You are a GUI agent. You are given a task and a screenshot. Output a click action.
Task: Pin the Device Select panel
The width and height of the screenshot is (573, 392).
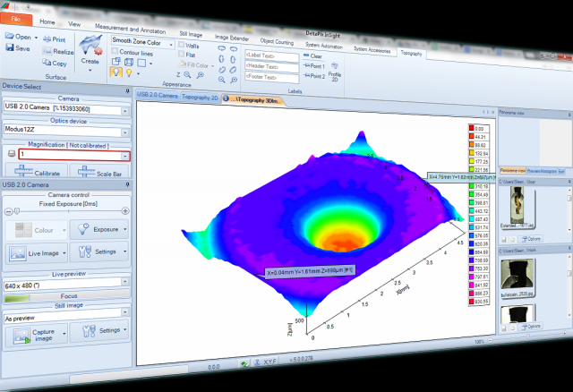pos(127,90)
